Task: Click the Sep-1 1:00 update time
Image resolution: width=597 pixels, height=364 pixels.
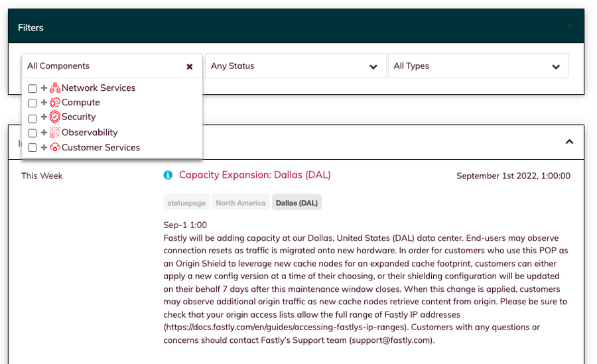Action: pyautogui.click(x=185, y=225)
